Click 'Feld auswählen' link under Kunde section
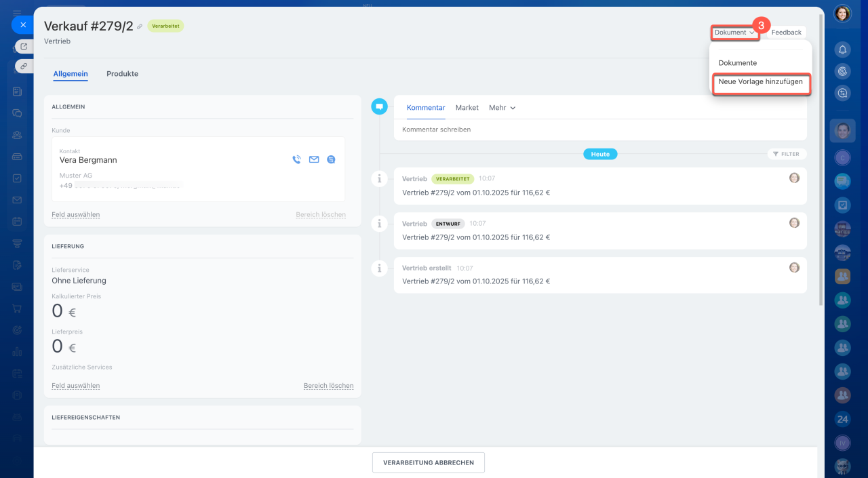868x478 pixels. tap(76, 215)
